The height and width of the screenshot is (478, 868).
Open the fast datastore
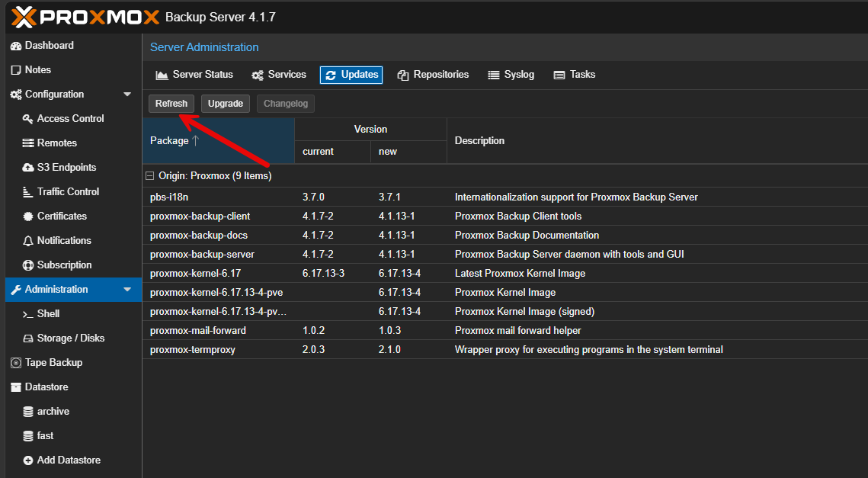pyautogui.click(x=73, y=435)
